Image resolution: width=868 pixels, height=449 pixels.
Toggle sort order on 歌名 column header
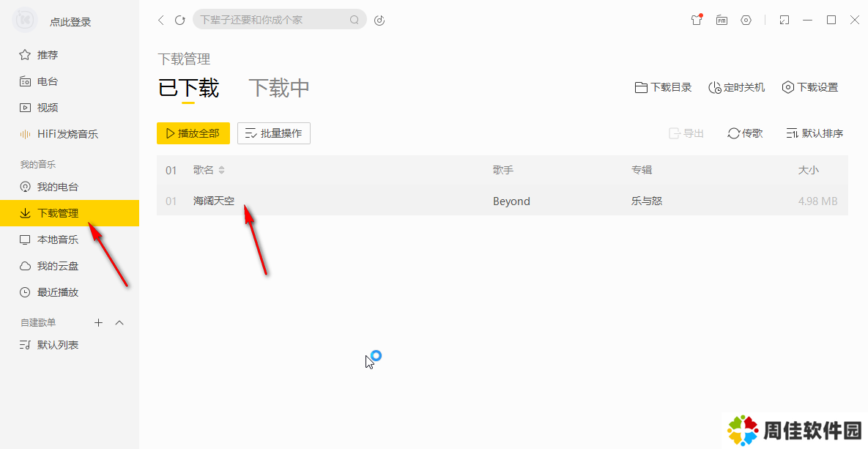point(221,170)
